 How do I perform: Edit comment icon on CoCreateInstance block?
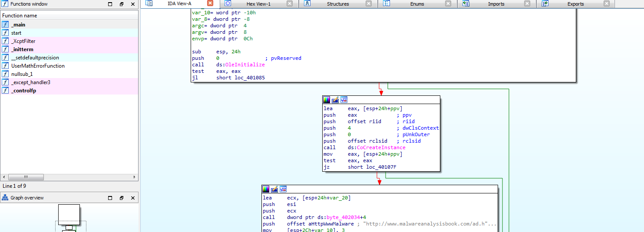335,100
